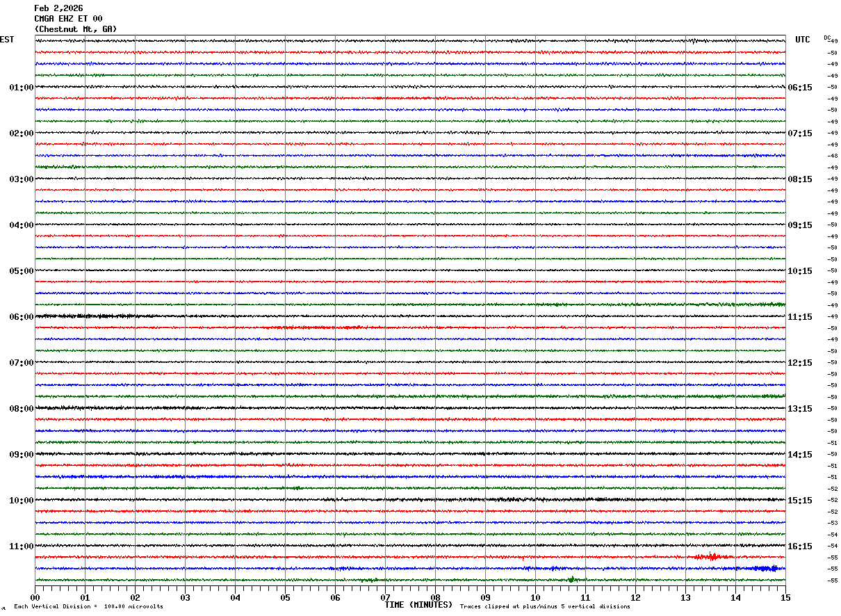Click the 13:15 UTC time label
Viewport: 841px width, 616px height.
(x=800, y=409)
